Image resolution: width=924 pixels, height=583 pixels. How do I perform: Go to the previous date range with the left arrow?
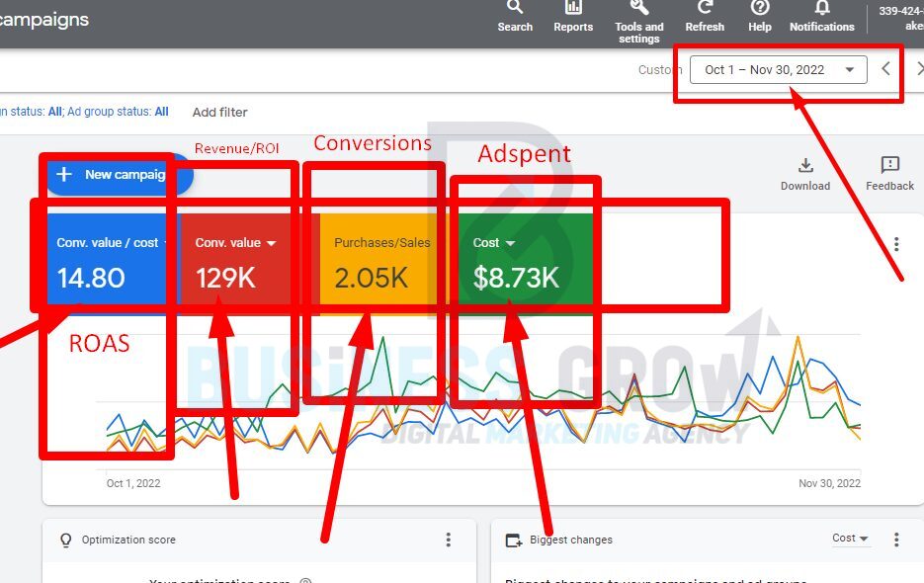pyautogui.click(x=885, y=68)
